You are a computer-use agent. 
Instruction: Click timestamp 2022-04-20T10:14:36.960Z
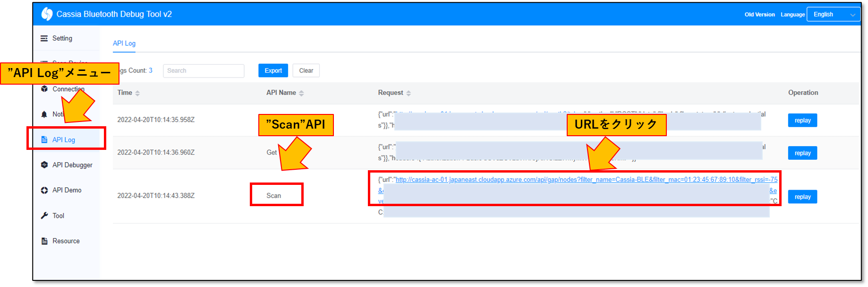[x=156, y=152]
